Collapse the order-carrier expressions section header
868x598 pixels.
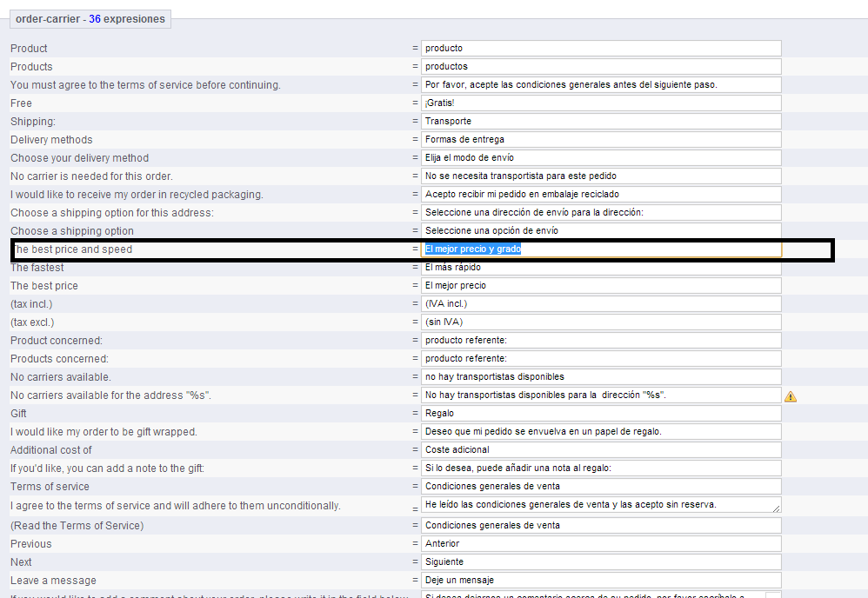pyautogui.click(x=90, y=19)
